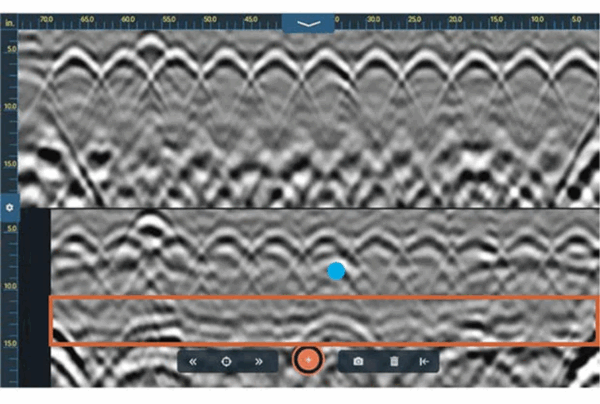Click the 15.0 depth mark on lower scale
The width and height of the screenshot is (600, 404).
[10, 343]
